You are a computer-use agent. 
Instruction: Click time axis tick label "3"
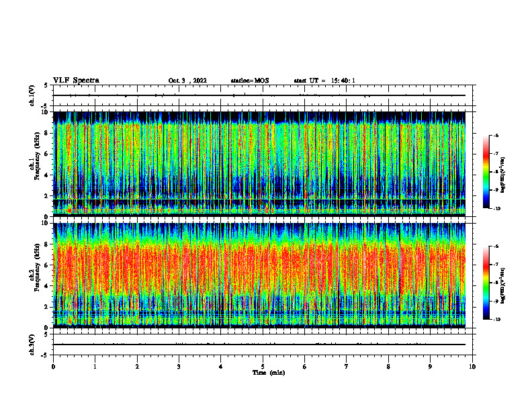[x=179, y=367]
